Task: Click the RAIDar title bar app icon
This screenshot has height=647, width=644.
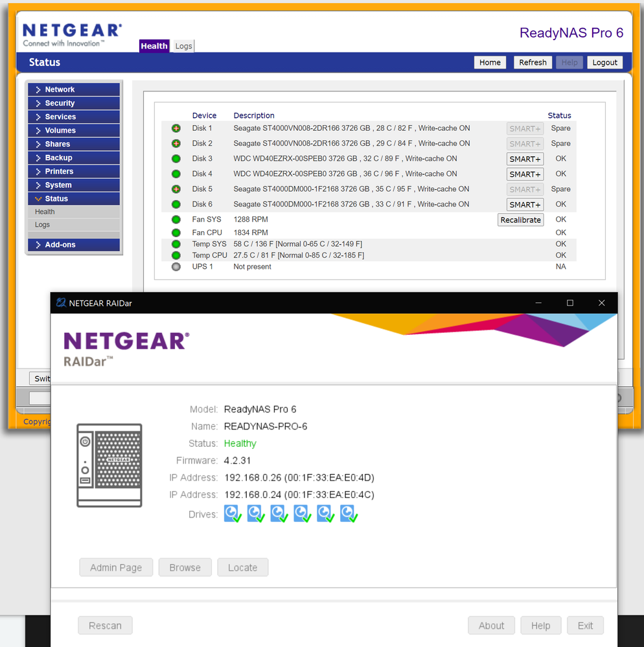Action: (x=61, y=303)
